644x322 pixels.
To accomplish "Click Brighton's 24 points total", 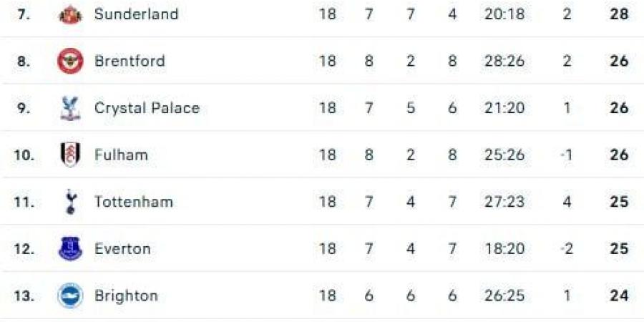I will [619, 296].
